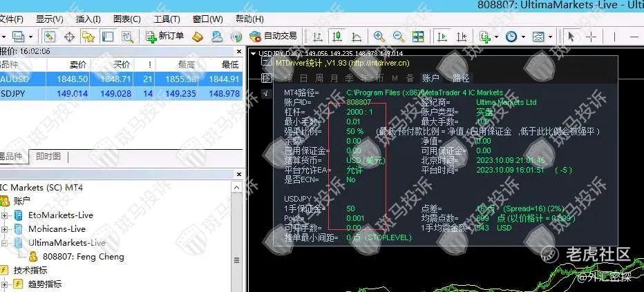This screenshot has height=292, width=644.
Task: Open the periodicity clock dropdown arrow
Action: tap(523, 37)
